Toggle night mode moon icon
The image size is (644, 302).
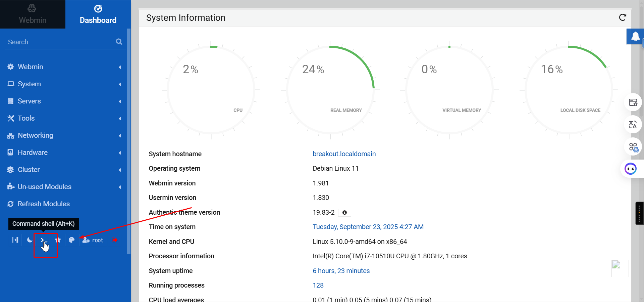(30, 240)
